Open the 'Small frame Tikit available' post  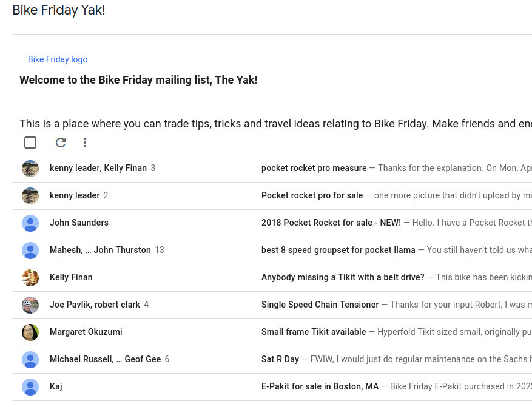coord(314,332)
